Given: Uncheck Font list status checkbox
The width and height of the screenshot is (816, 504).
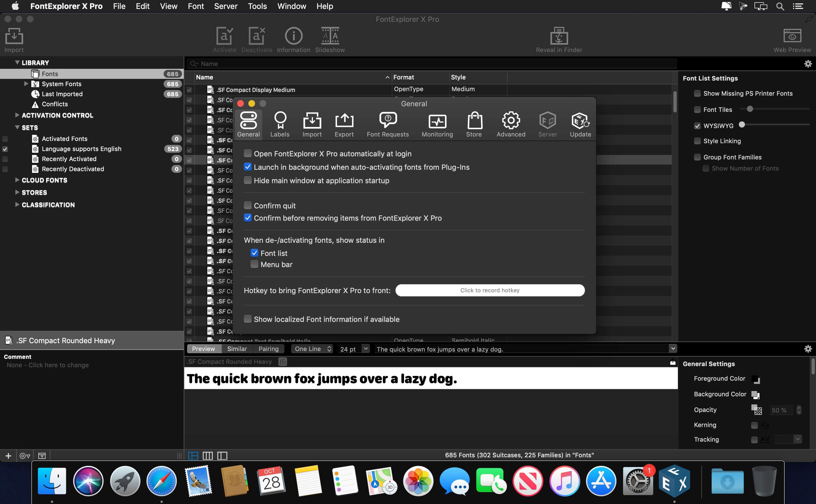Looking at the screenshot, I should [x=254, y=253].
